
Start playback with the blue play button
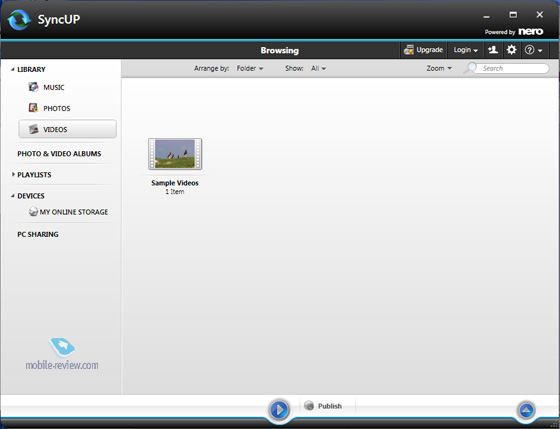click(x=279, y=409)
